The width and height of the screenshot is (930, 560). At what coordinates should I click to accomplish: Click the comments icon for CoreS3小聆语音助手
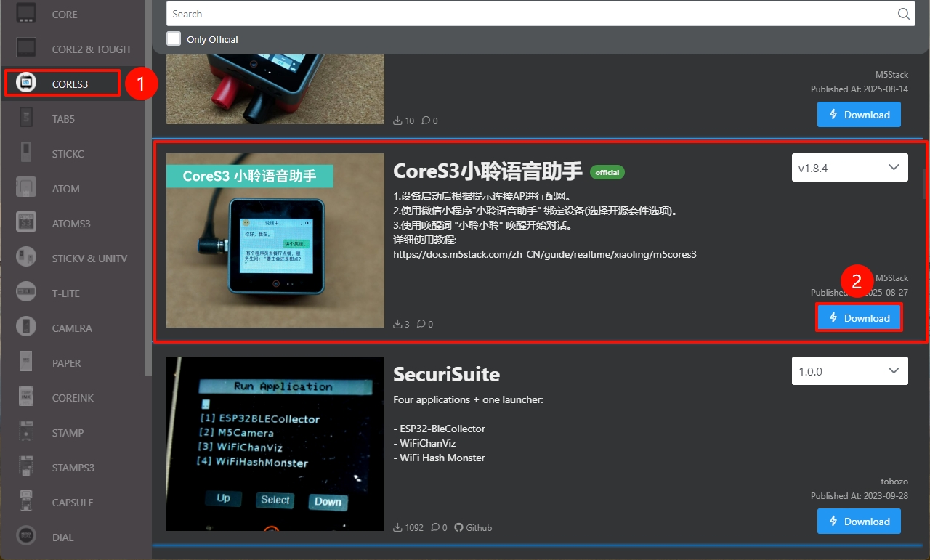point(421,324)
